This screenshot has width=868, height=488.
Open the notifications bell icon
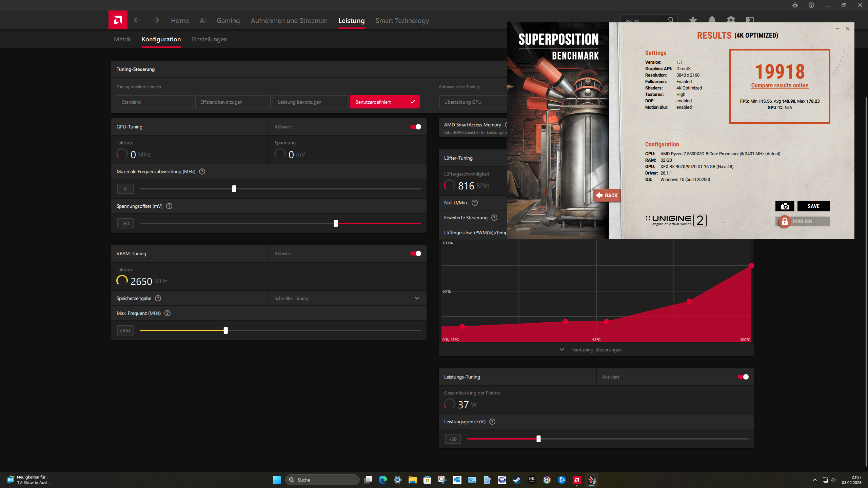(712, 20)
